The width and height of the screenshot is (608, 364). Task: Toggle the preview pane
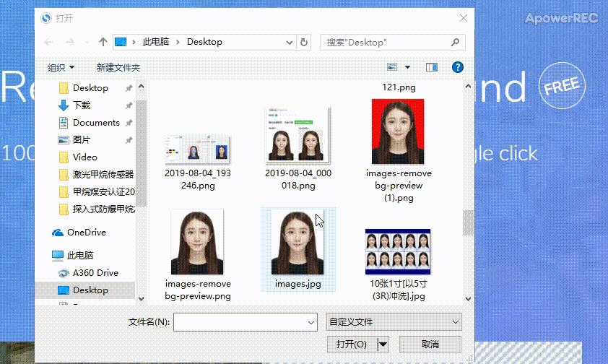(x=432, y=67)
